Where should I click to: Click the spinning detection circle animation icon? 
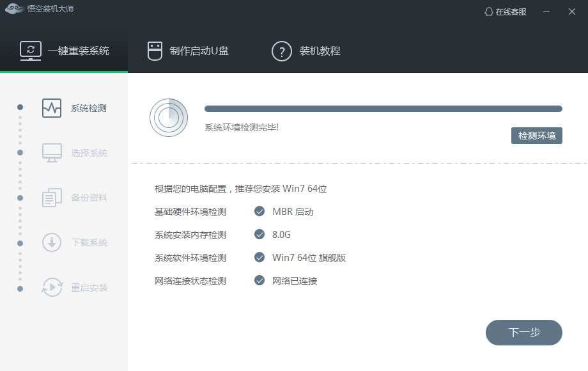[169, 118]
